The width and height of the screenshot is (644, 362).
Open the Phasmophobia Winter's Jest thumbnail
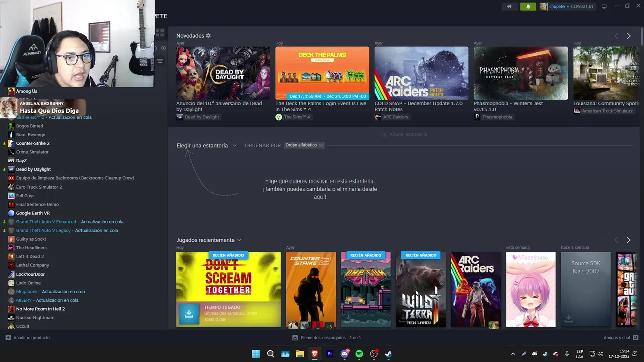[x=521, y=73]
